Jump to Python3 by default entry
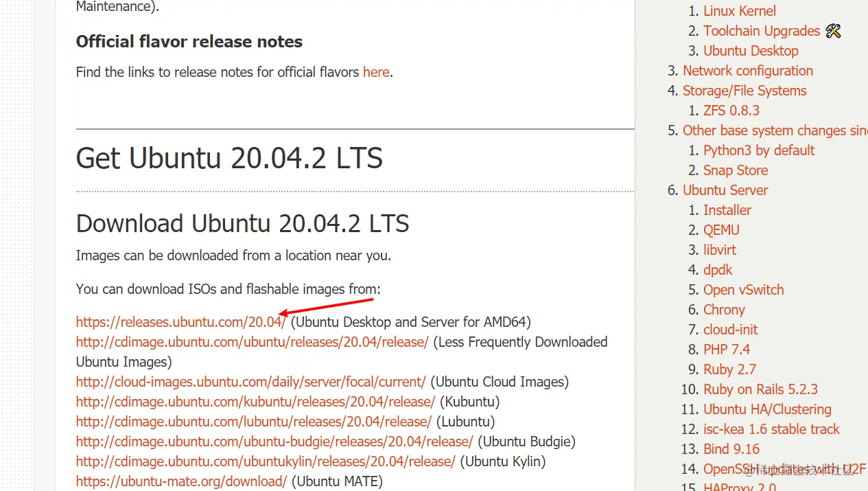Screen dimensions: 868x491 (759, 150)
